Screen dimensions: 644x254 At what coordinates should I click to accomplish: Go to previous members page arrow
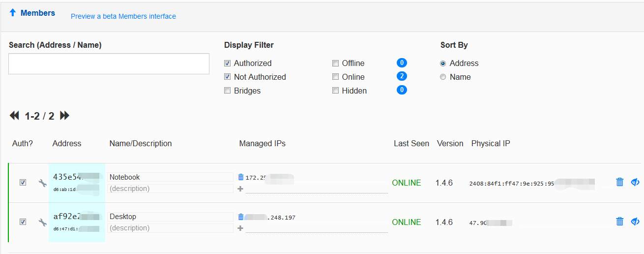coord(14,116)
